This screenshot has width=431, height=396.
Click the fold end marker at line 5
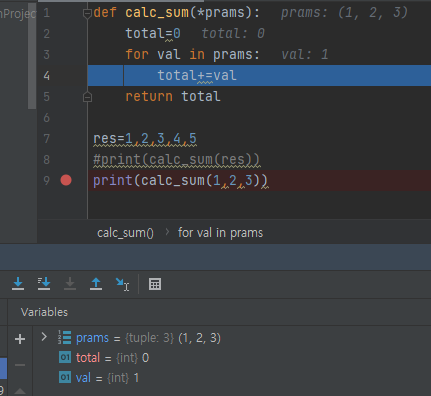click(x=87, y=97)
